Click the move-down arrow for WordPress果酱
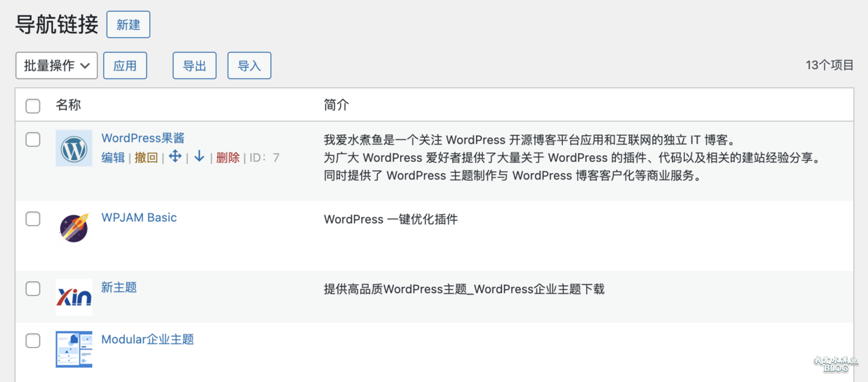This screenshot has width=868, height=382. pos(199,156)
